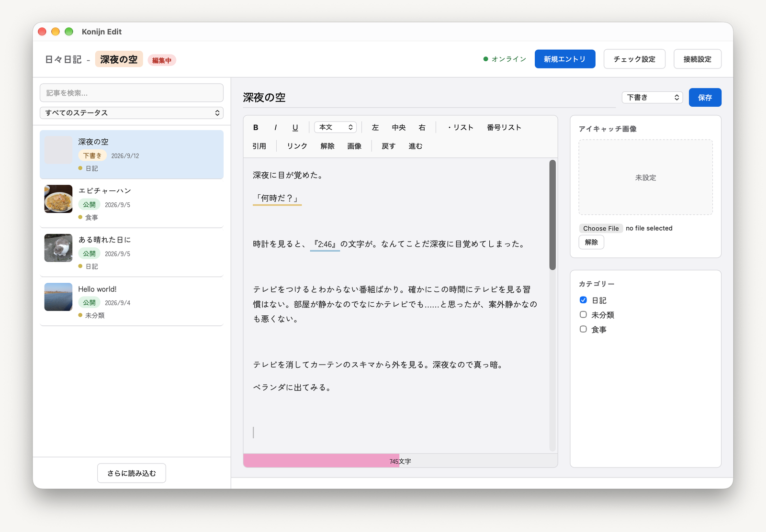Click the 編集中 status badge
This screenshot has width=766, height=532.
pos(162,60)
